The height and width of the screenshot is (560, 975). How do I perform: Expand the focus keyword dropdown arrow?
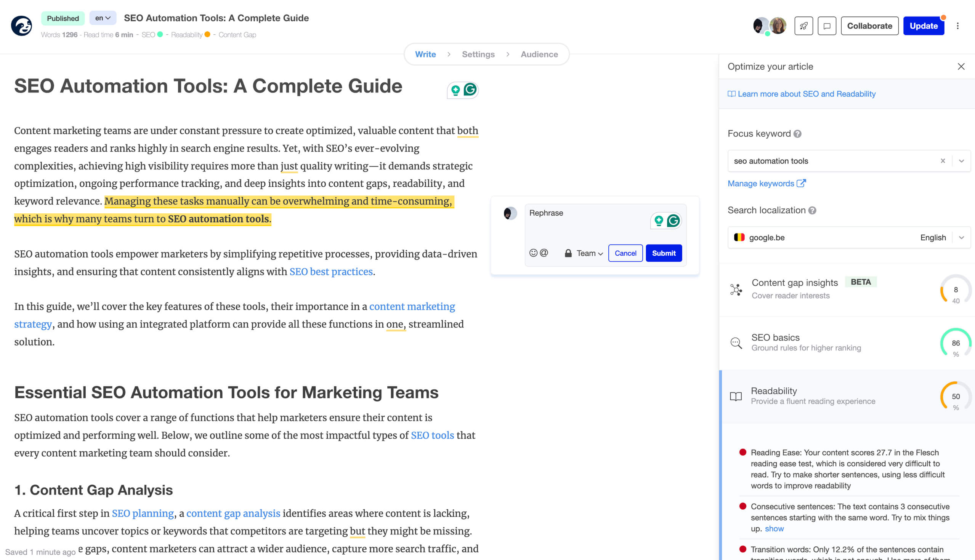962,161
